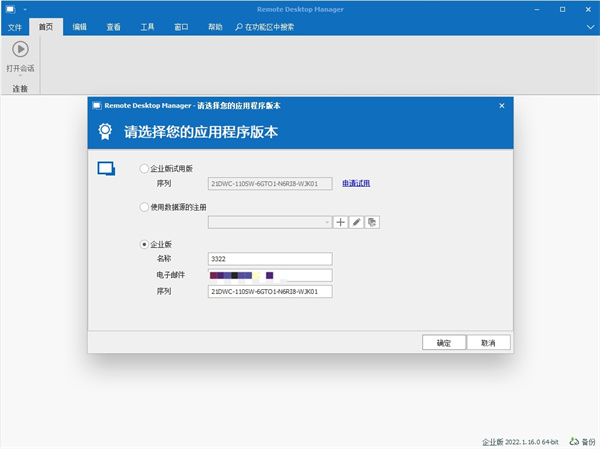Click the search magnifier in ribbon

click(239, 27)
